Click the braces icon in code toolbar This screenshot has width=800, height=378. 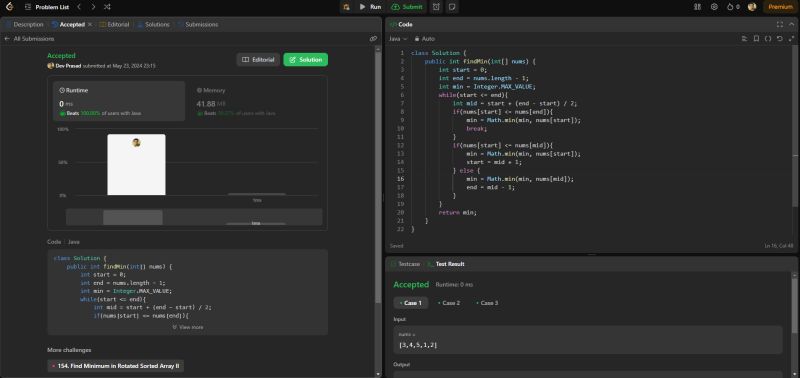coord(768,39)
